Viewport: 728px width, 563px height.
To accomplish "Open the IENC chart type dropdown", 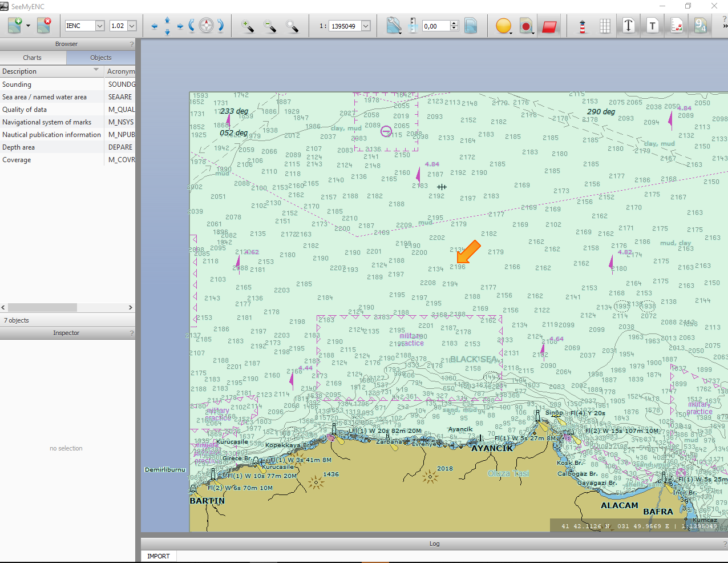I will pyautogui.click(x=99, y=26).
